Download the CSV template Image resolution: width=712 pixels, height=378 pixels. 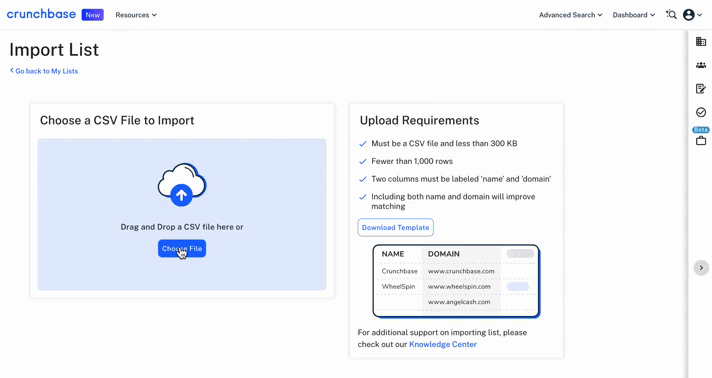tap(396, 228)
